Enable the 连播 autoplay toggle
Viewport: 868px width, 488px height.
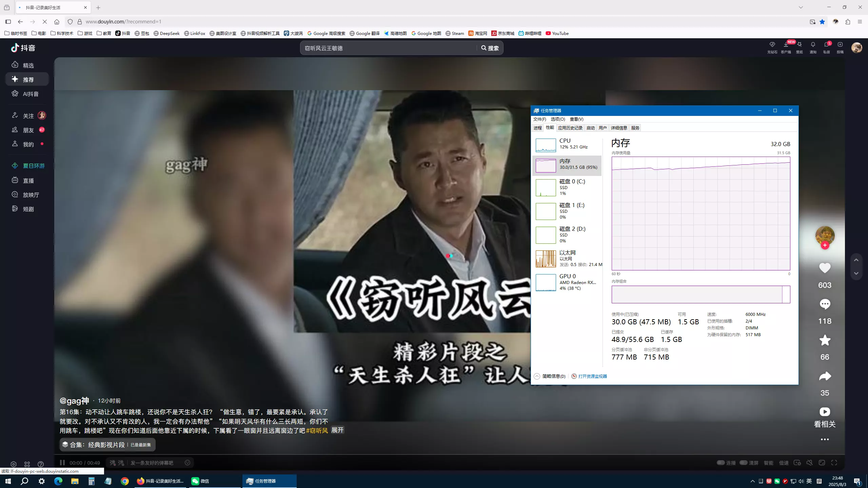(722, 462)
